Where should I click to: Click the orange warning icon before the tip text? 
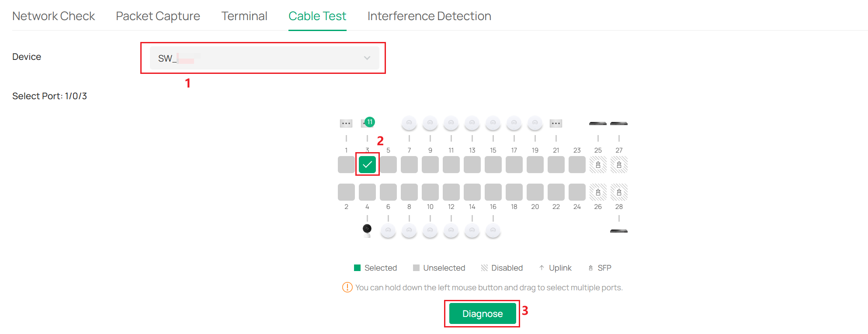coord(346,288)
